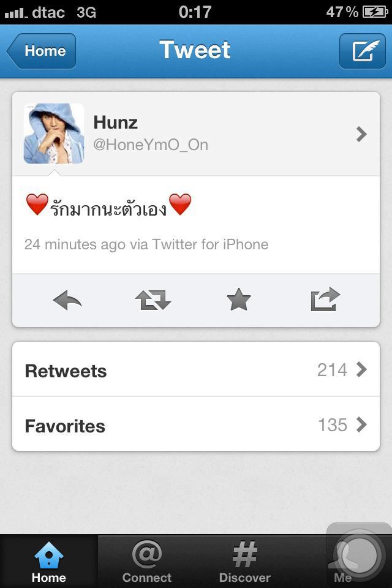
Task: Tap the battery indicator in status bar
Action: click(375, 12)
